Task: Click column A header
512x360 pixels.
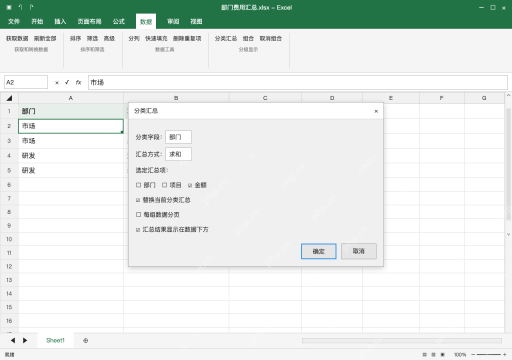Action: coord(71,98)
